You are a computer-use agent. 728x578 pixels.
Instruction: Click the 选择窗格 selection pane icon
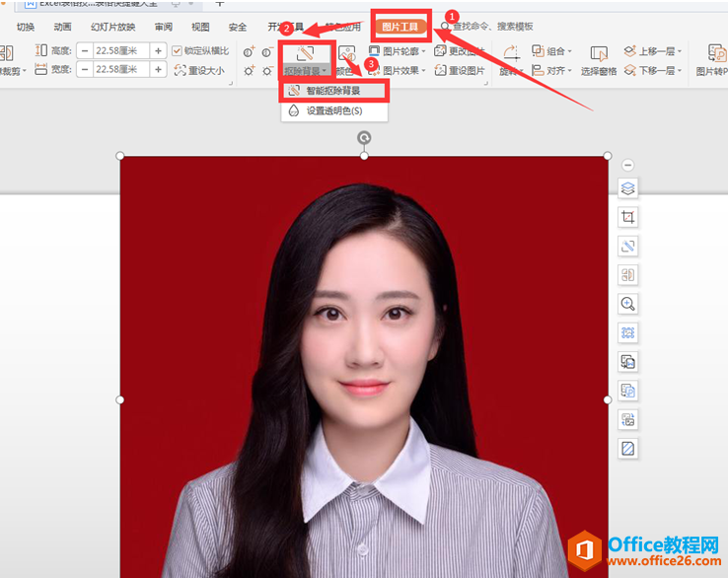pyautogui.click(x=599, y=53)
